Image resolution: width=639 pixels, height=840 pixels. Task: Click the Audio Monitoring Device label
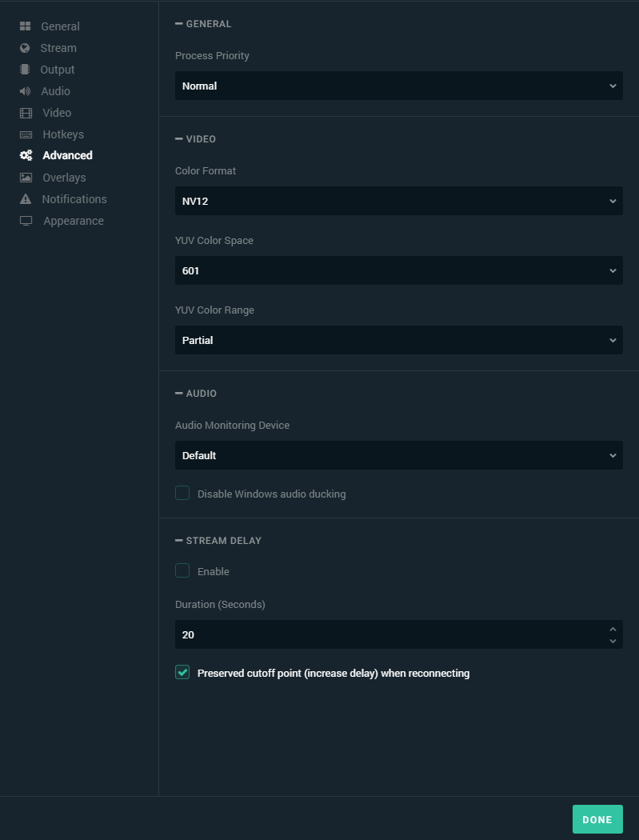233,426
